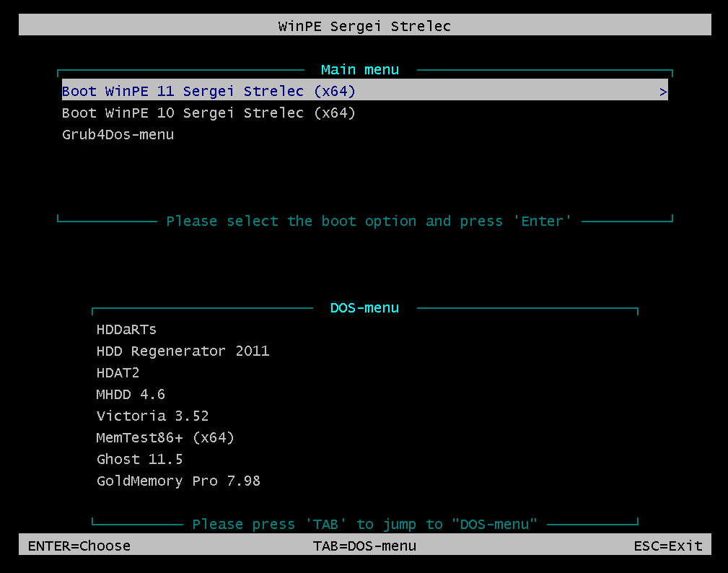Screen dimensions: 728x573
Task: Open the Grub4Dos-menu entry
Action: pyautogui.click(x=118, y=135)
